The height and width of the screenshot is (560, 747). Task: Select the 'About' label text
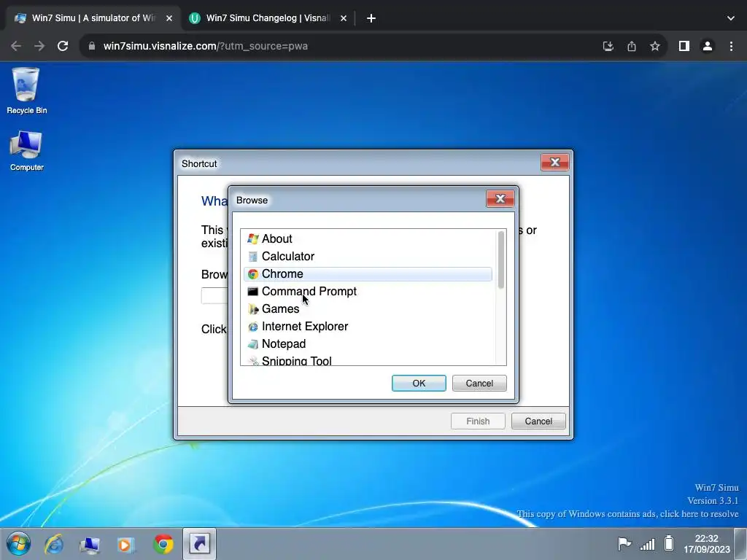tap(276, 239)
